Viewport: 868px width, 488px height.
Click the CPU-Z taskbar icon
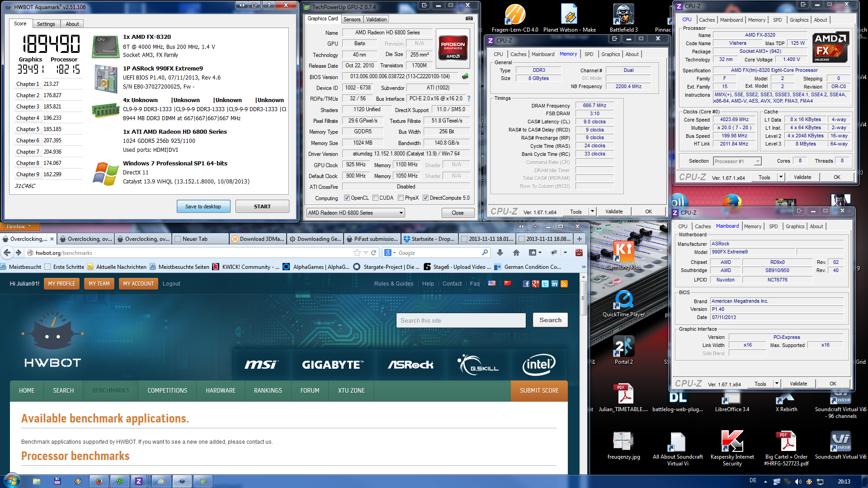tap(139, 481)
